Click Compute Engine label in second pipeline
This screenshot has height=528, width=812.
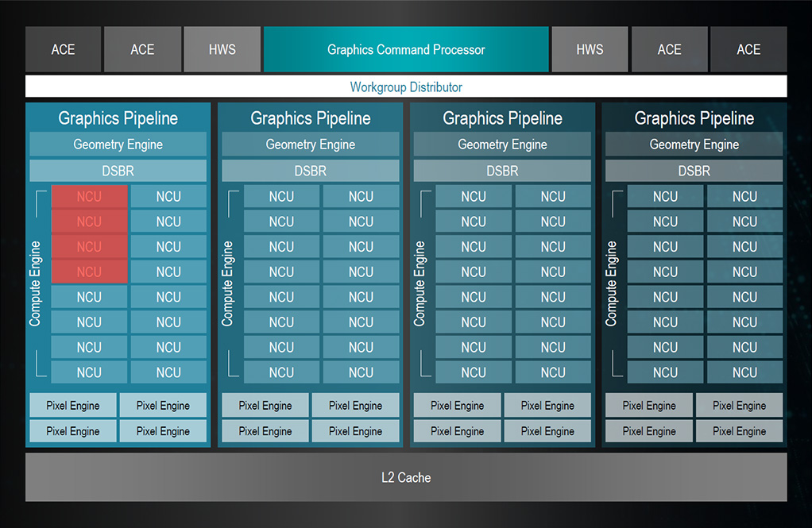(x=227, y=283)
